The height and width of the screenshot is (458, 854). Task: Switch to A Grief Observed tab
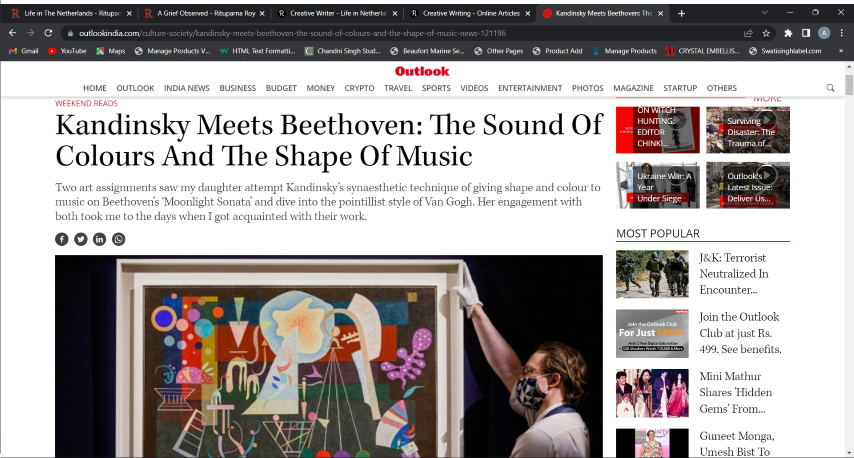204,13
